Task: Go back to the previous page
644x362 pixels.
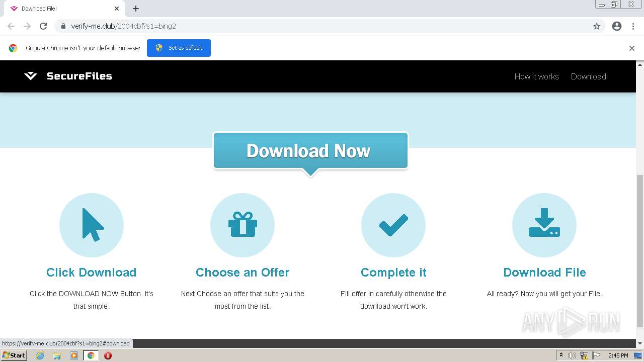Action: pyautogui.click(x=11, y=26)
